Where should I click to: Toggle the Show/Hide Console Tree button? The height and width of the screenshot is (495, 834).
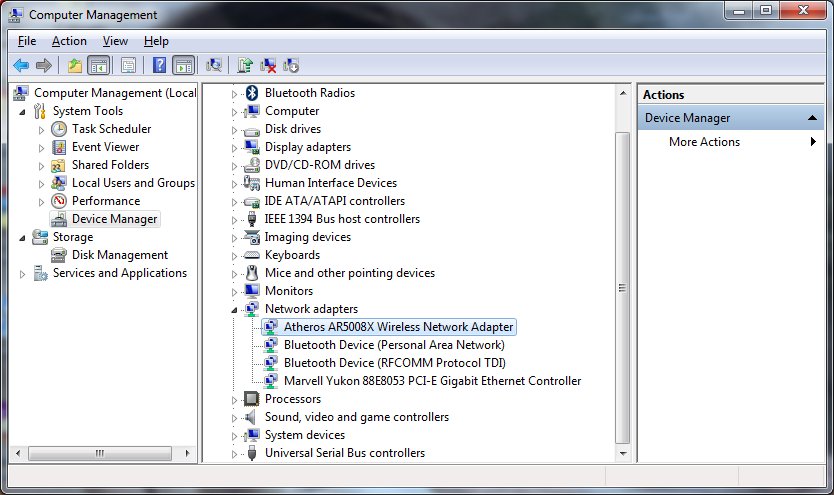pos(99,65)
